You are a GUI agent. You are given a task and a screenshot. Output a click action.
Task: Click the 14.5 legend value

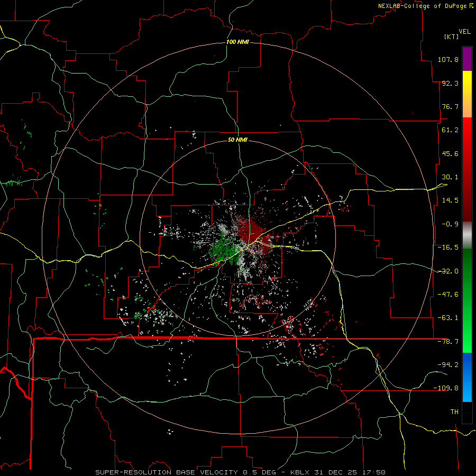coord(450,200)
